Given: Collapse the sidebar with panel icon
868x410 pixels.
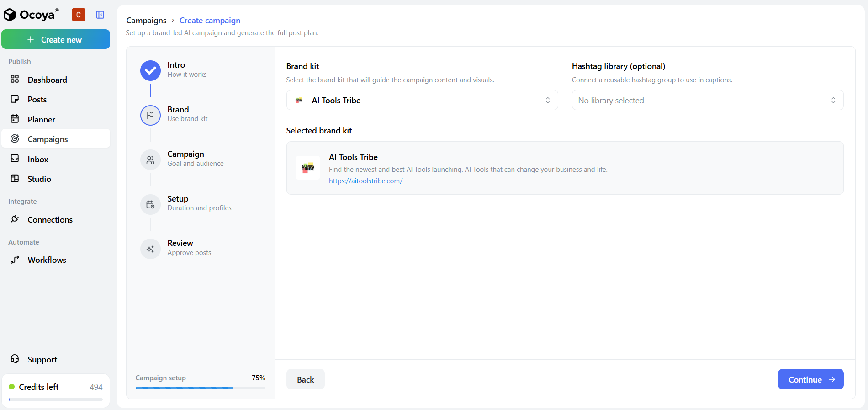Looking at the screenshot, I should [100, 15].
